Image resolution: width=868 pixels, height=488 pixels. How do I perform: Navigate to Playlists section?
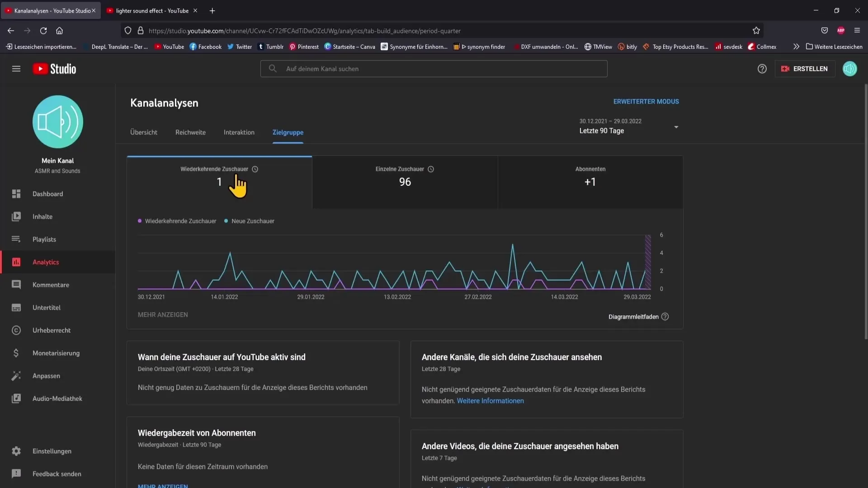click(x=45, y=239)
